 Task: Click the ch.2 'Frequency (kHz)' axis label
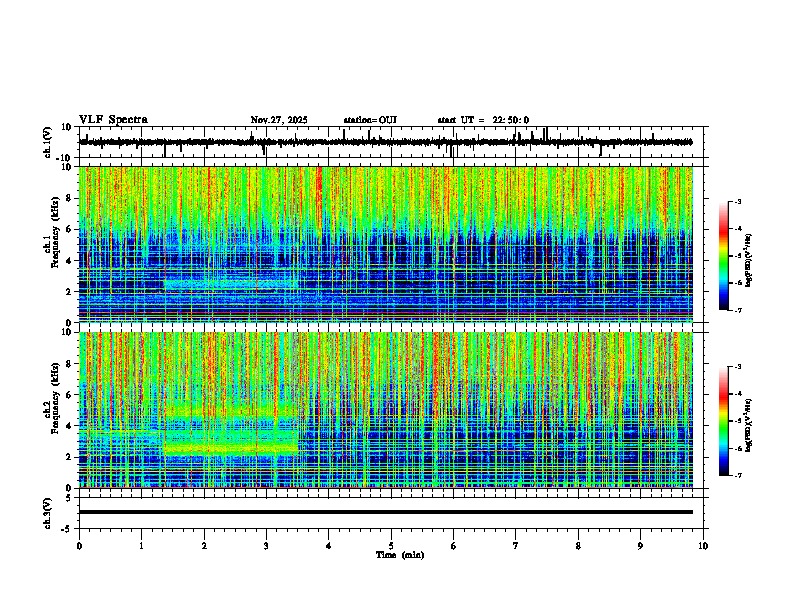click(x=55, y=398)
